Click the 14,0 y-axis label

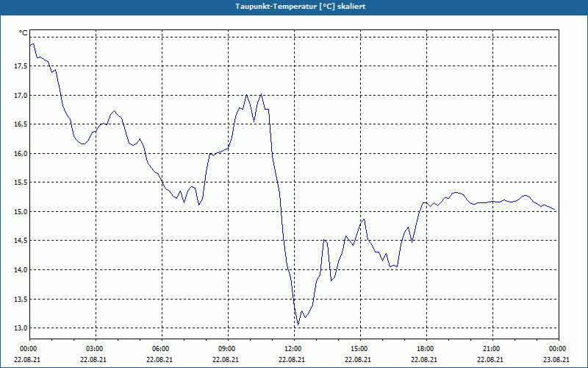(21, 270)
